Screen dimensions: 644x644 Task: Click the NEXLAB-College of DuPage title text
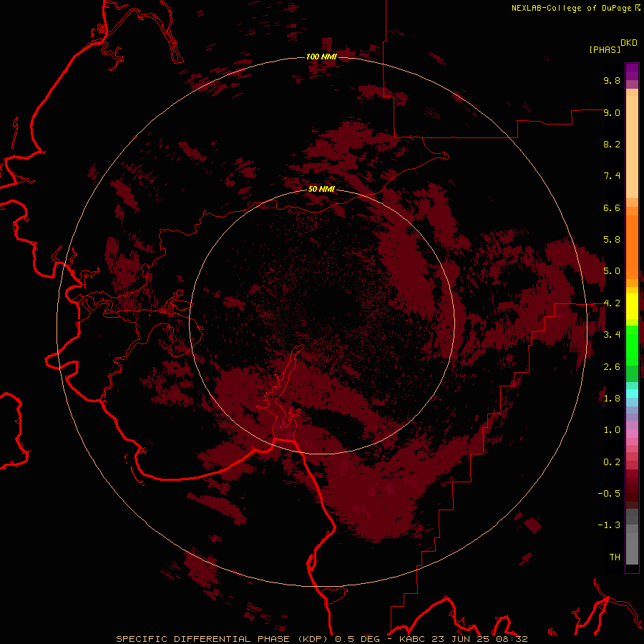click(x=571, y=8)
